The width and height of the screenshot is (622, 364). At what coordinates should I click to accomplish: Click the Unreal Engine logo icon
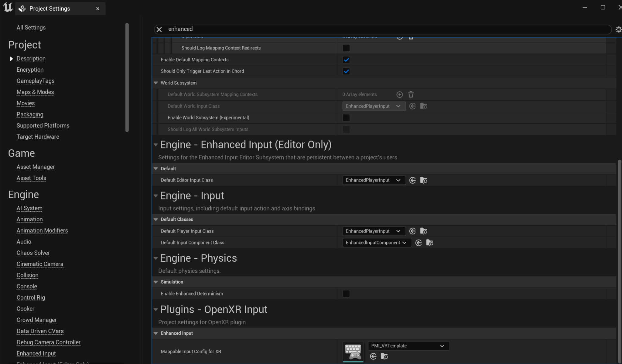[8, 7]
